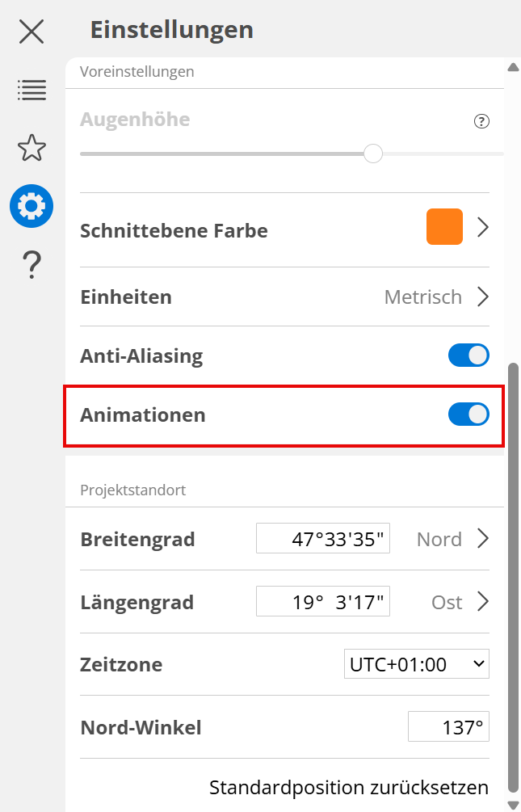The image size is (521, 812).
Task: Expand the Breitengrad Nord direction chevron
Action: pos(483,538)
